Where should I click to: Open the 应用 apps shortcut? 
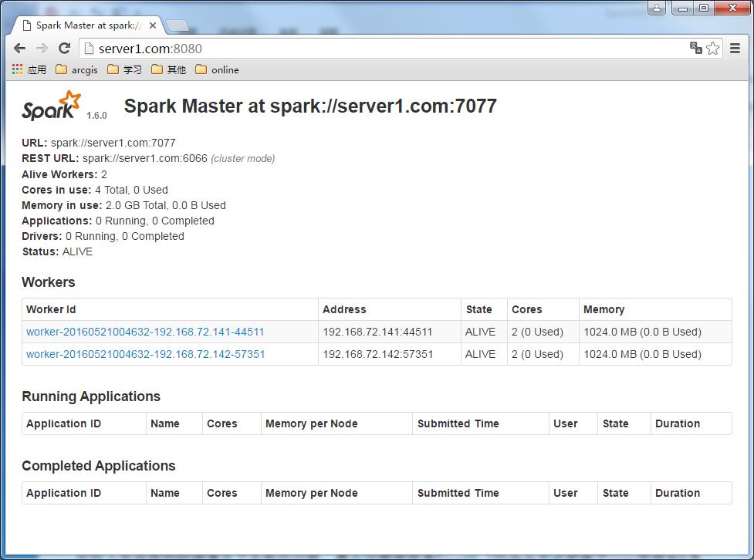[x=29, y=69]
